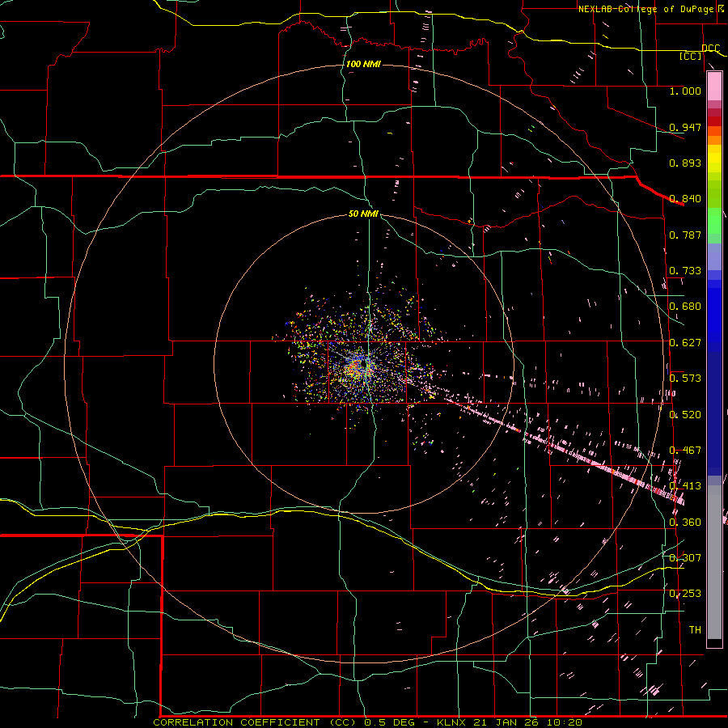Click the 10:20 timestamp in the caption

[x=564, y=722]
